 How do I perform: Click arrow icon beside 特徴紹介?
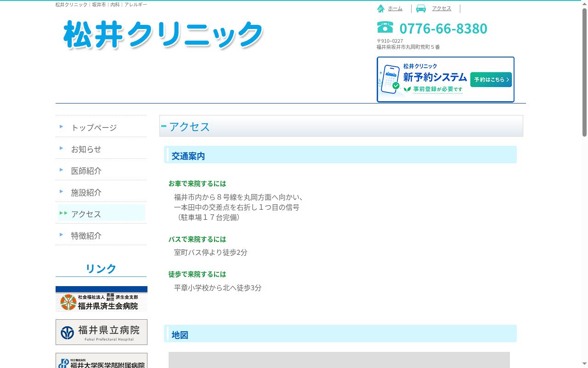pyautogui.click(x=62, y=235)
